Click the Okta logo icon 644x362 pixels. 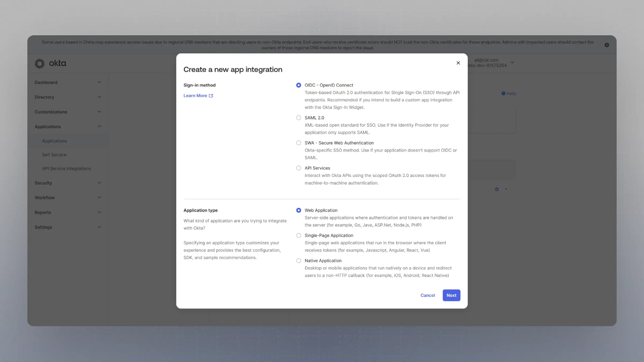(x=39, y=63)
